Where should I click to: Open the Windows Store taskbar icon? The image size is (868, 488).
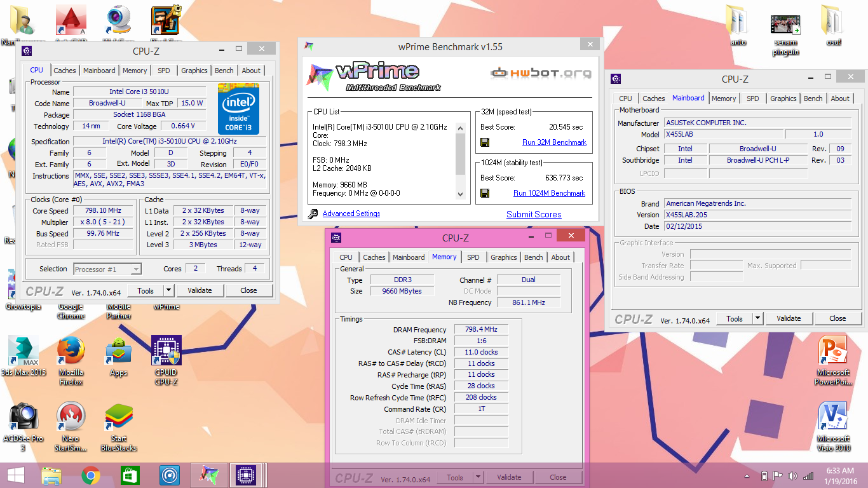click(x=130, y=475)
